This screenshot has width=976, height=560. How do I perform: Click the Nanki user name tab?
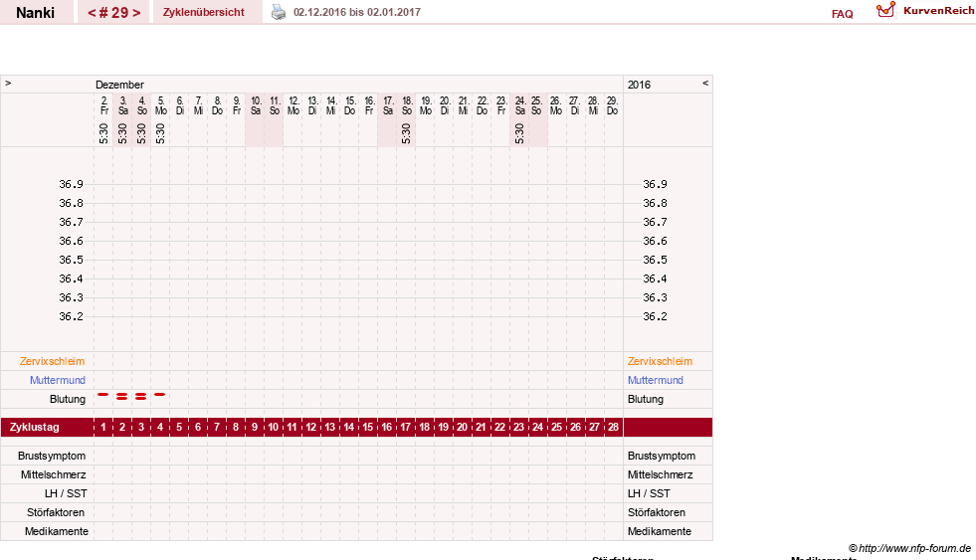coord(36,13)
